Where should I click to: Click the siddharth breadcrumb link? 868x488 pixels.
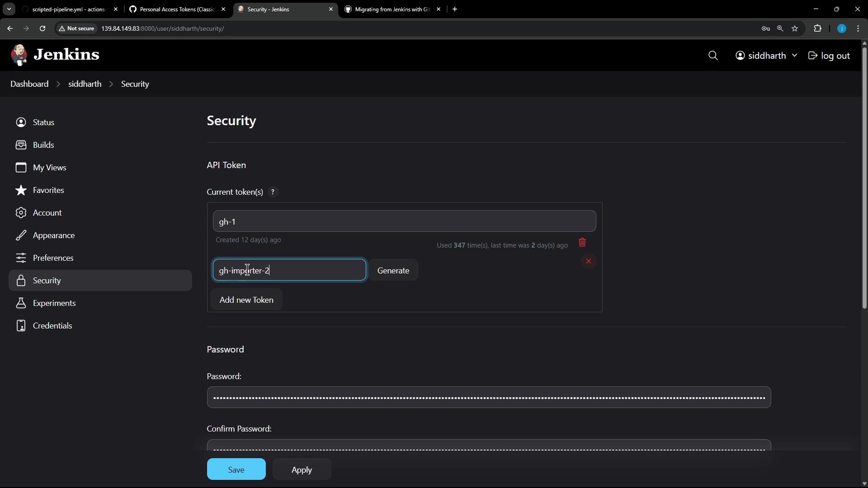tap(85, 84)
